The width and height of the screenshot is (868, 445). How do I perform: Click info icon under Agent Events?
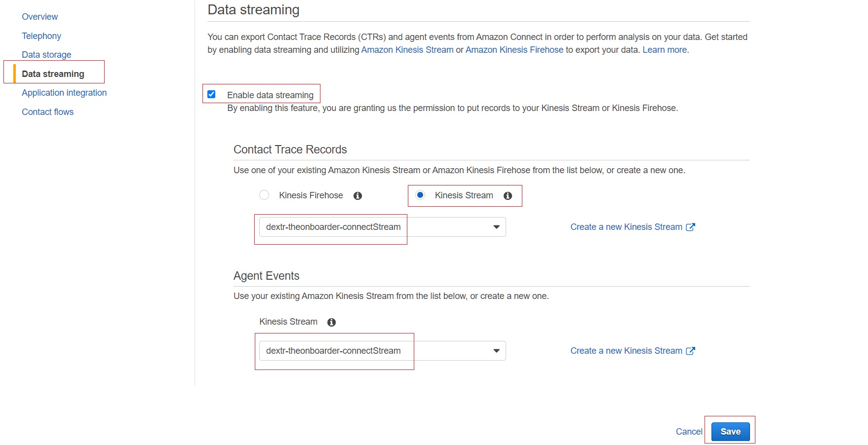coord(332,322)
